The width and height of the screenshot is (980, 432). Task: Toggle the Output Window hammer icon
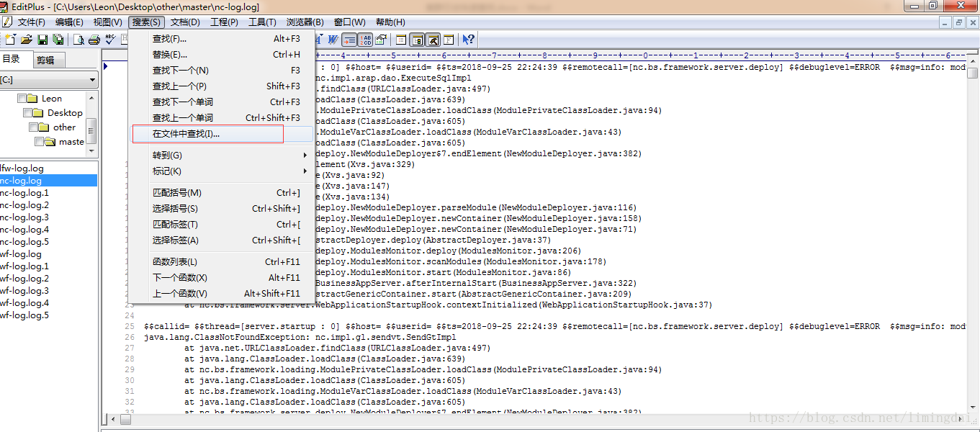pos(433,40)
